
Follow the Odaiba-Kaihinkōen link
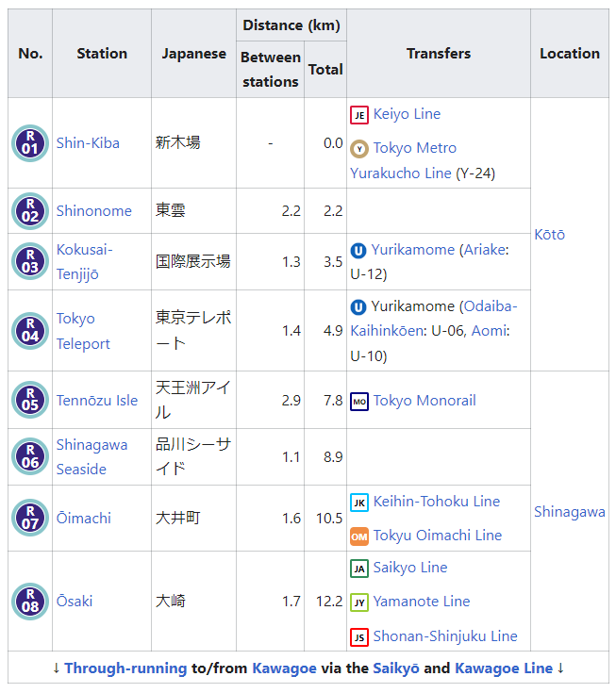[434, 319]
